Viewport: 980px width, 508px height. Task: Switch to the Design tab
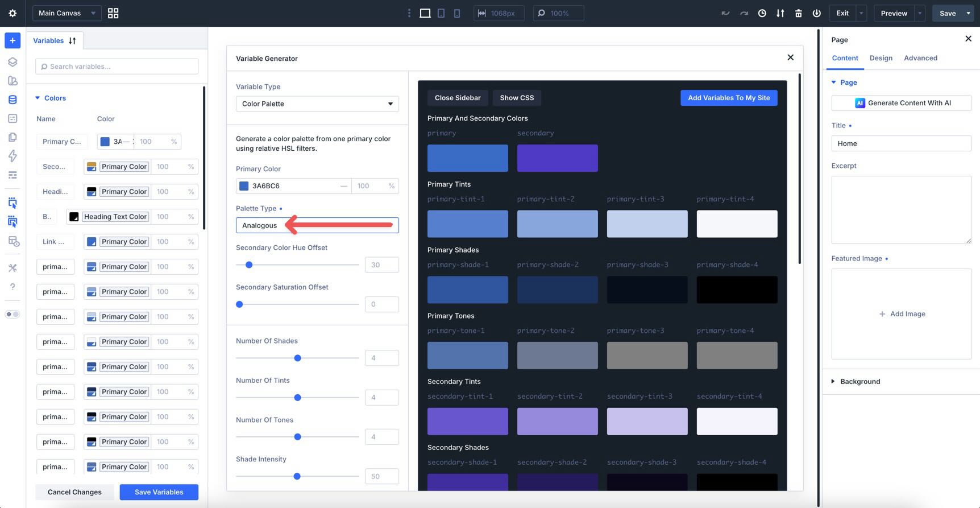(881, 58)
